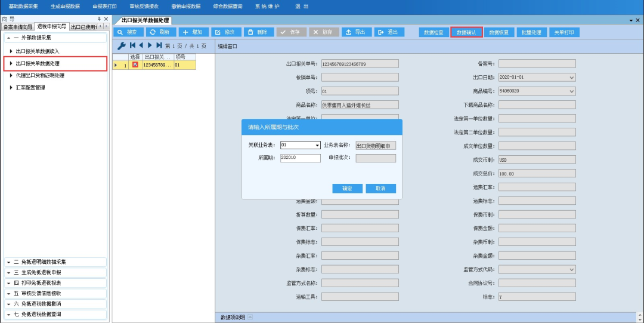Expand the 三 生成免抵退税申报 section

pos(55,272)
